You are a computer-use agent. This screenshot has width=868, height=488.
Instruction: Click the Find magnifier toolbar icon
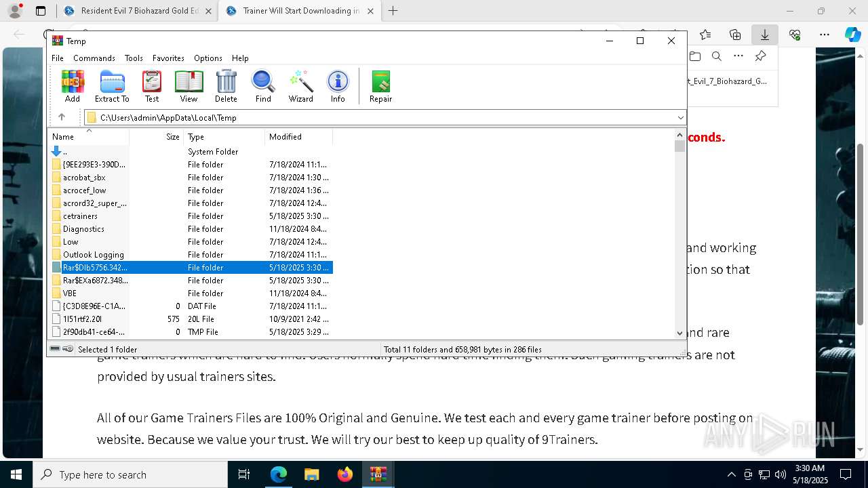click(263, 87)
